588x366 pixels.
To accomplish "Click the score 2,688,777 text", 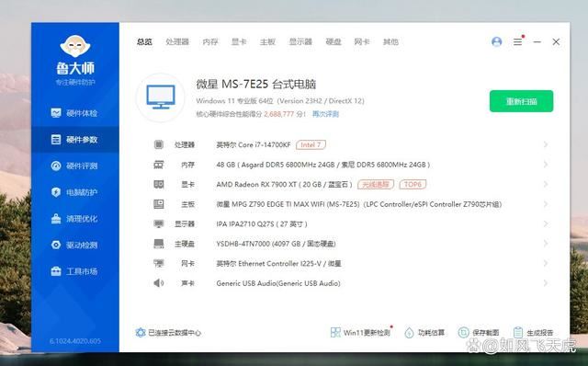I will 279,114.
